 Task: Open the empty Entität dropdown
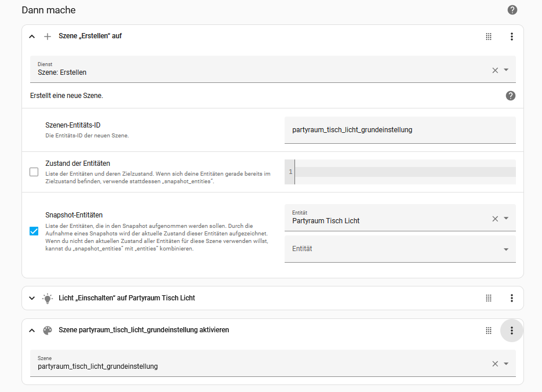point(506,249)
